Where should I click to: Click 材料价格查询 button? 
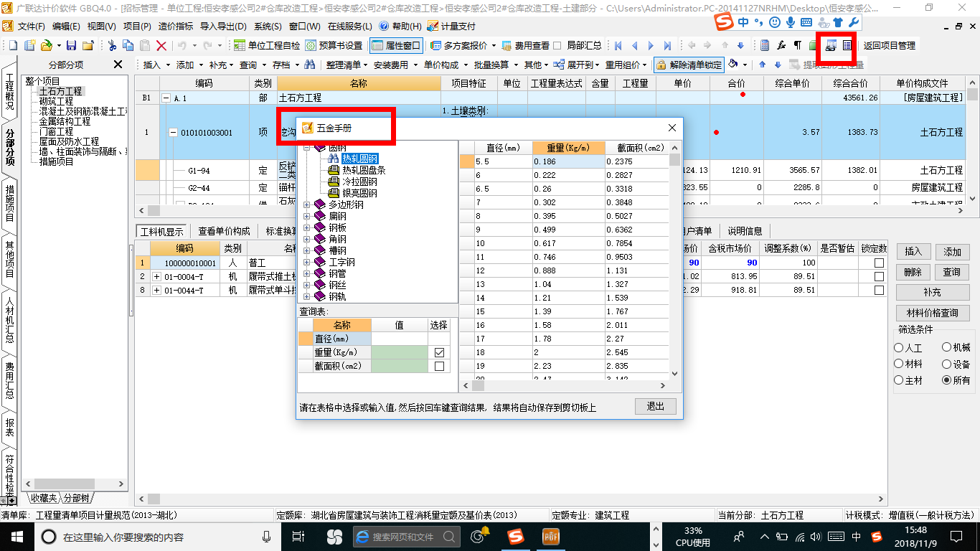click(x=933, y=313)
